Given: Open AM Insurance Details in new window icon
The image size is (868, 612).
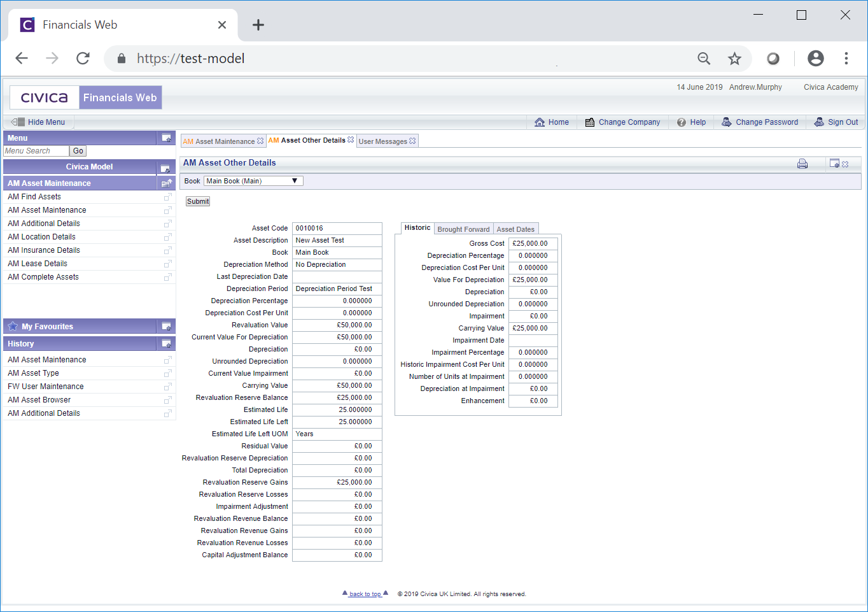Looking at the screenshot, I should [x=168, y=250].
